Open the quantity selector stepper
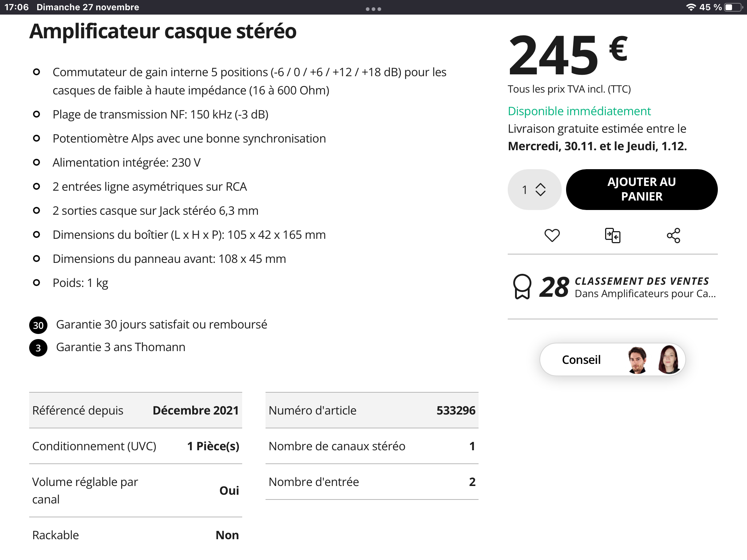Screen dimensions: 747x560 pyautogui.click(x=534, y=190)
